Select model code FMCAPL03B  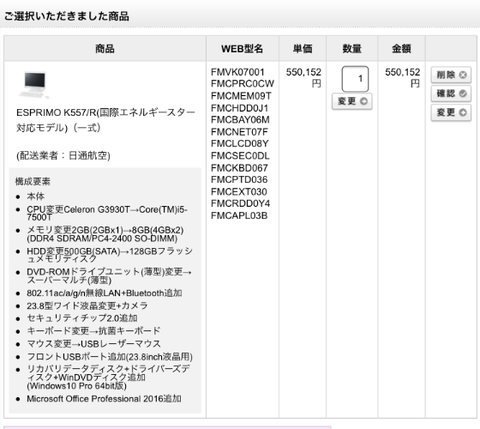tap(239, 216)
